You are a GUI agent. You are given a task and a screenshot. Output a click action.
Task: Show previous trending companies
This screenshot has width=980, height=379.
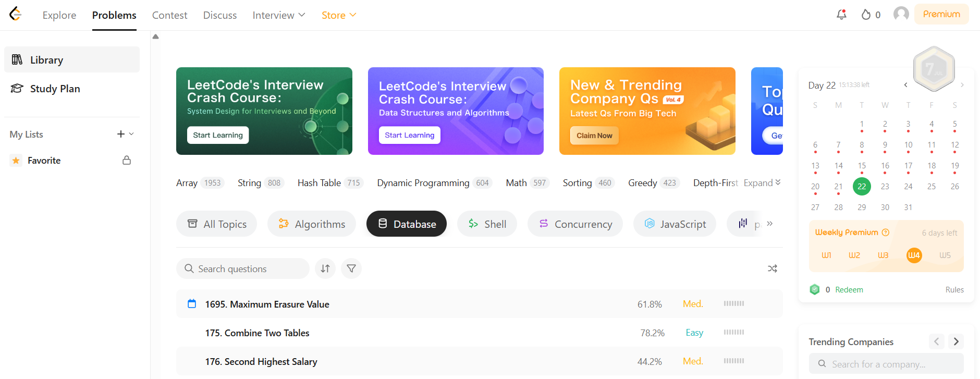point(936,341)
